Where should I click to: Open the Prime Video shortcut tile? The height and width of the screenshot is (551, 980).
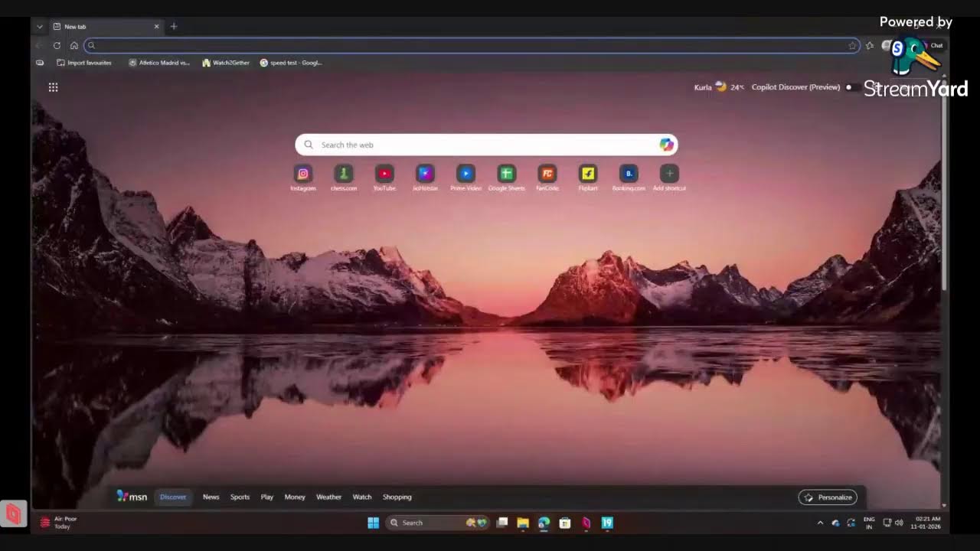(465, 174)
